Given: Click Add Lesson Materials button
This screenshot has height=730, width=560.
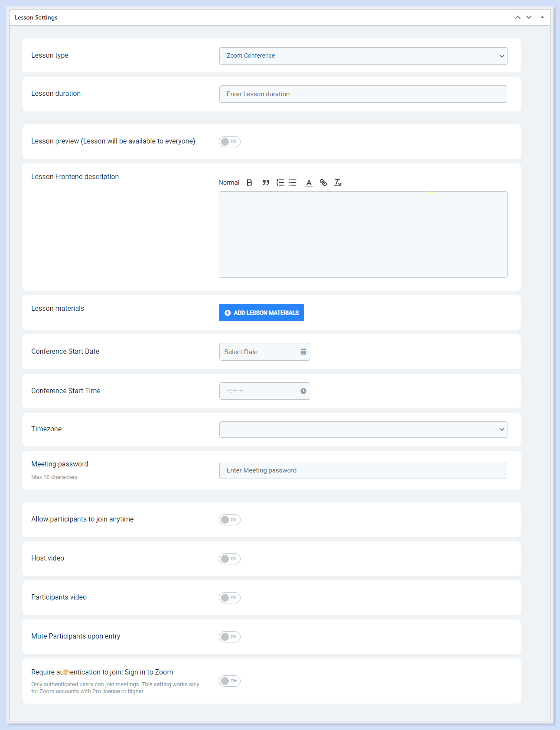Looking at the screenshot, I should (261, 313).
